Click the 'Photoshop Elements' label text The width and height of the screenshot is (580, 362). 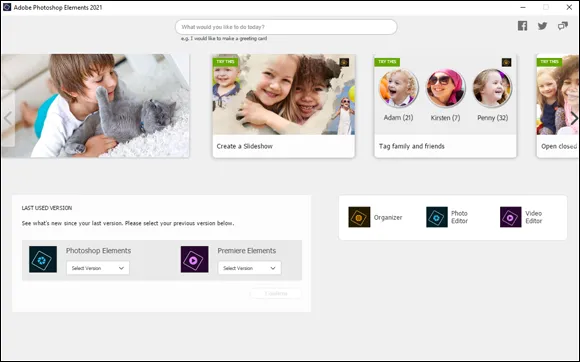tap(98, 251)
